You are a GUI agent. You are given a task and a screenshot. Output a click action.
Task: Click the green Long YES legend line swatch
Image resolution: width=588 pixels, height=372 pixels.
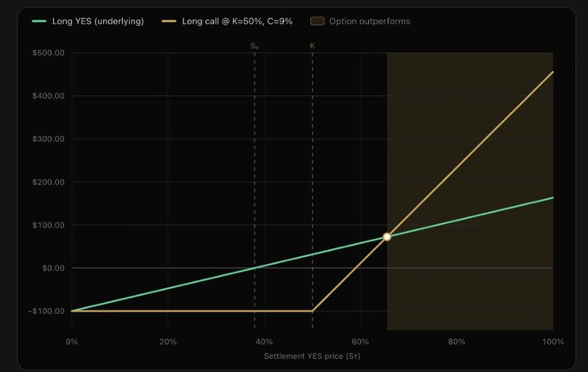coord(39,22)
